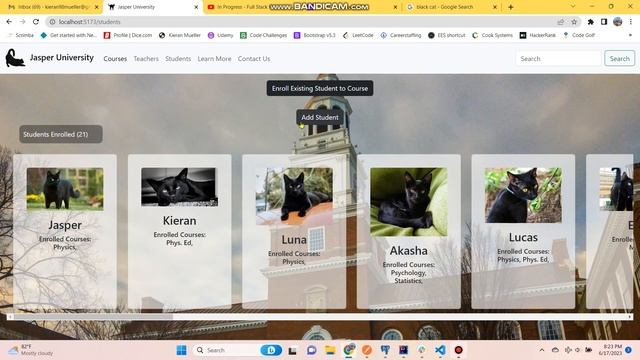The width and height of the screenshot is (640, 360).
Task: Open the Teachers nav link
Action: pos(146,59)
